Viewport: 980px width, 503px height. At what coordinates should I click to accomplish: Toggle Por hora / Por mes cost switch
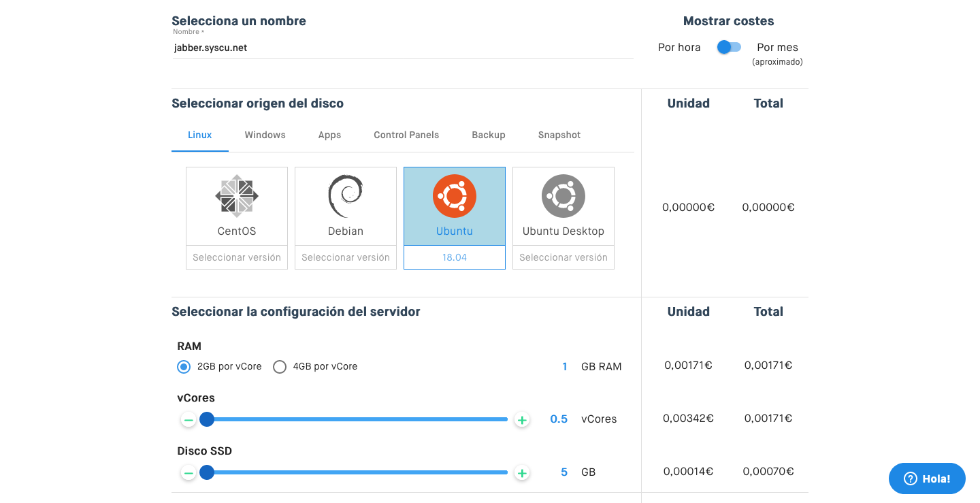729,47
